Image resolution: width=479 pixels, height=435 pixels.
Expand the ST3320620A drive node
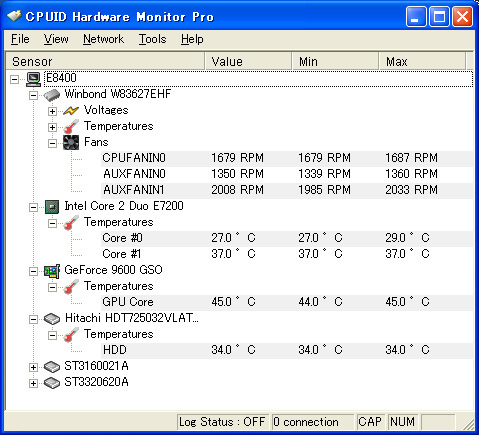33,383
